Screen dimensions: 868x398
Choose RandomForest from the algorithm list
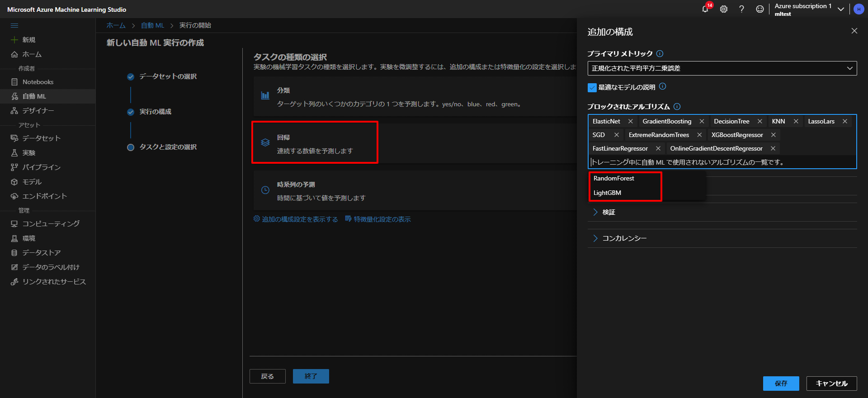[x=614, y=179]
